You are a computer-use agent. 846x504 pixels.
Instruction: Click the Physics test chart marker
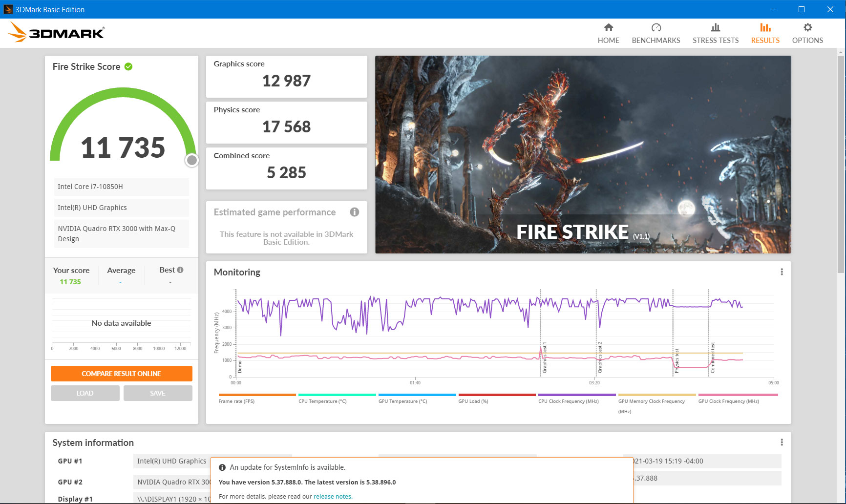(x=677, y=361)
